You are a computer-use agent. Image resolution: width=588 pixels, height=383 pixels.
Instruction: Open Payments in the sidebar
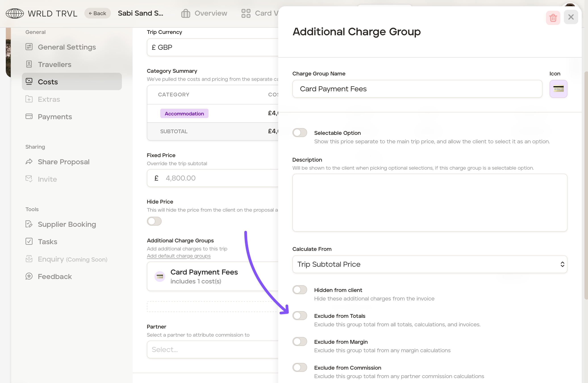(55, 117)
